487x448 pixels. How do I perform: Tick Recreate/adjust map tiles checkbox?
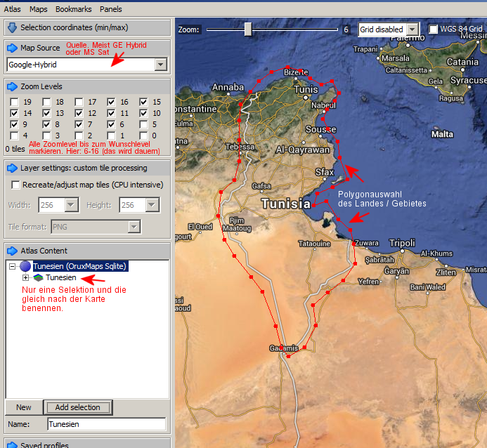click(x=15, y=185)
